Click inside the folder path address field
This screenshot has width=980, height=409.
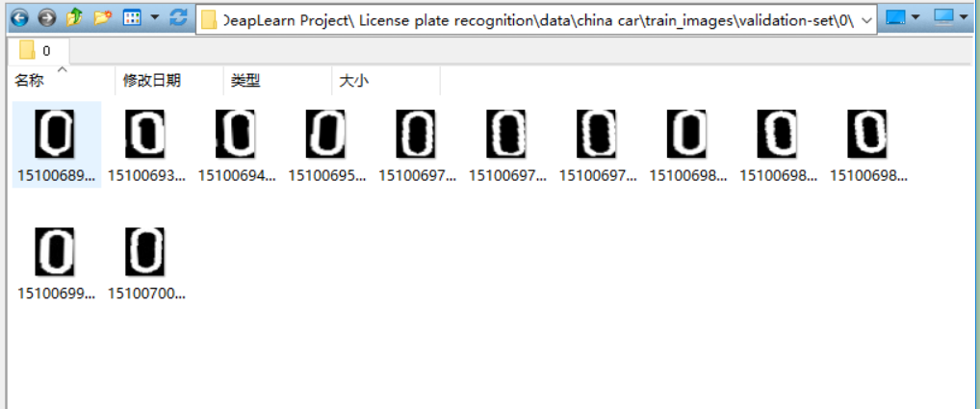537,20
